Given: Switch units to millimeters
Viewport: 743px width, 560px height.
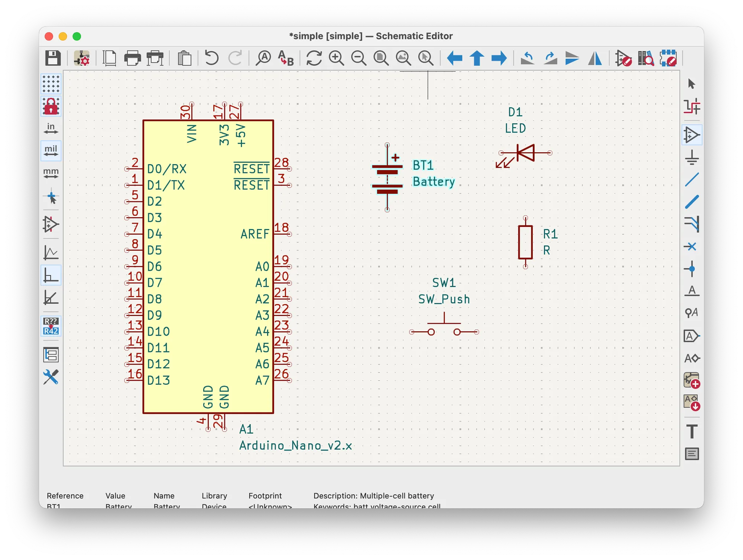Looking at the screenshot, I should tap(51, 173).
